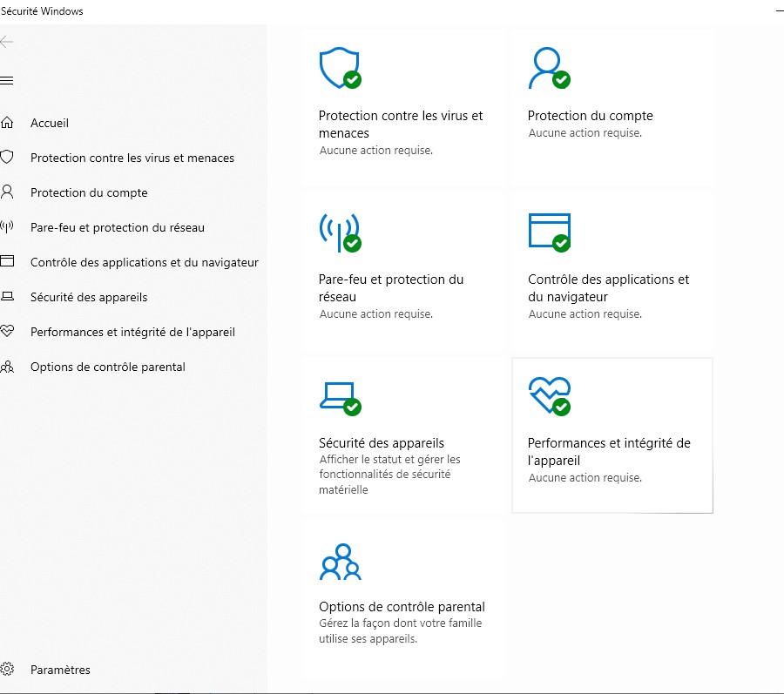Open Options de contrôle parental sidebar item
Screen dimensions: 784x694
(x=108, y=367)
